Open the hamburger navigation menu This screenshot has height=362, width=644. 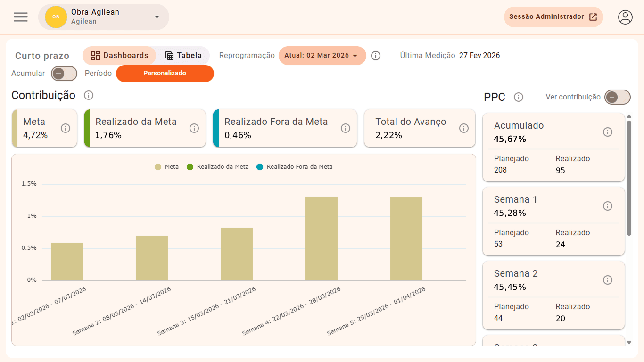click(21, 17)
